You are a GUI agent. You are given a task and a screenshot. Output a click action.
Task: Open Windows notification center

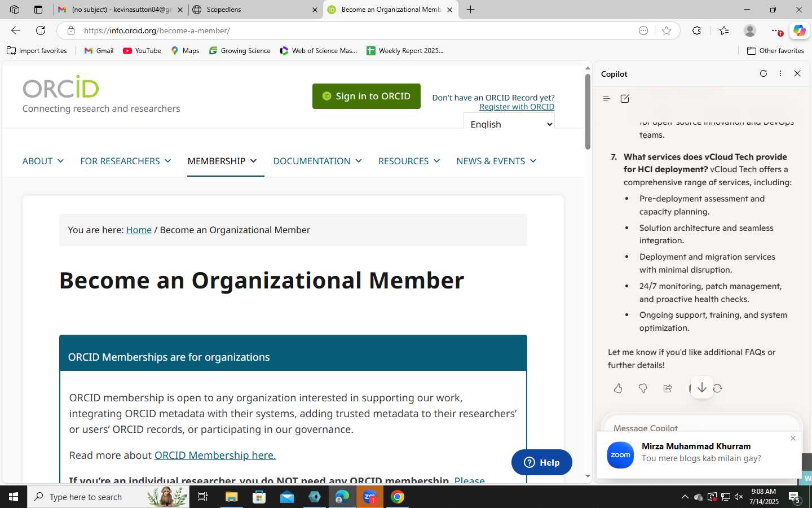[795, 497]
